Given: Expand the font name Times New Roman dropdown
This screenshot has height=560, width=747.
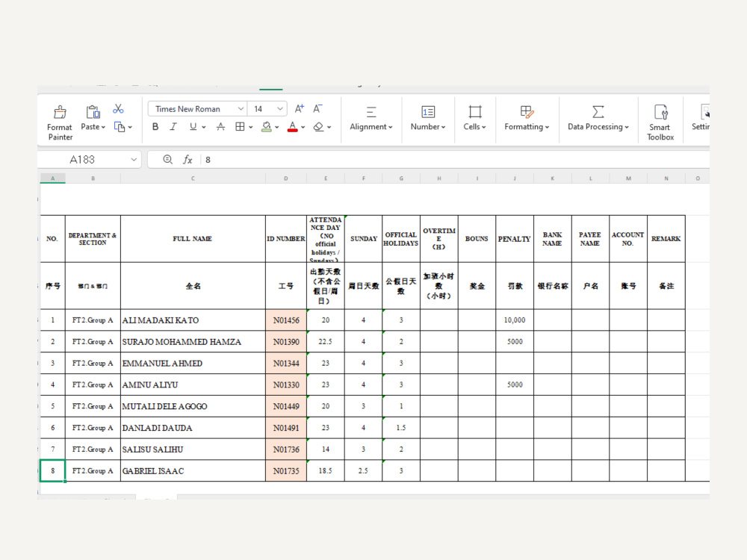Looking at the screenshot, I should coord(241,109).
